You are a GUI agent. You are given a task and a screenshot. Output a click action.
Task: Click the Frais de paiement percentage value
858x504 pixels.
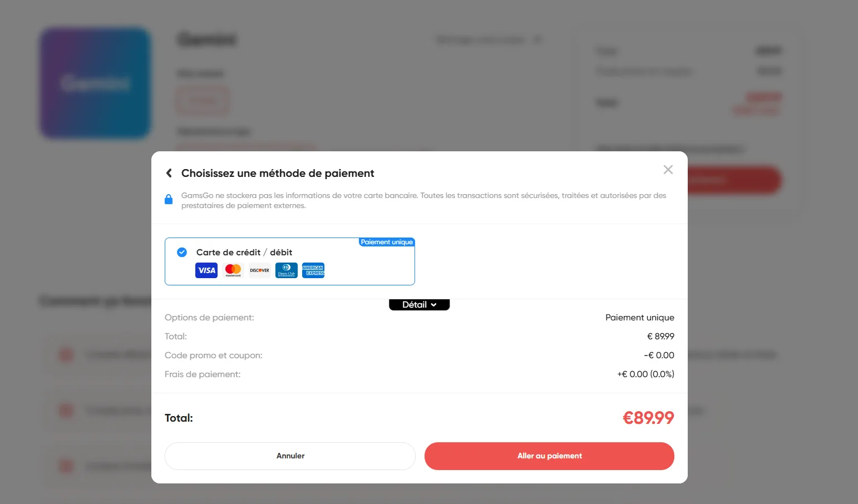[x=645, y=374]
